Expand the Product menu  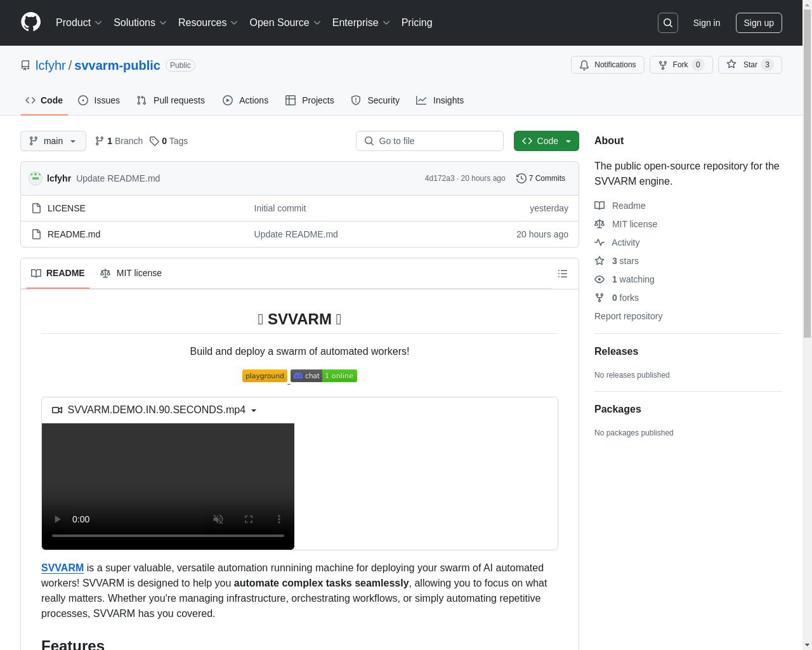pyautogui.click(x=79, y=23)
